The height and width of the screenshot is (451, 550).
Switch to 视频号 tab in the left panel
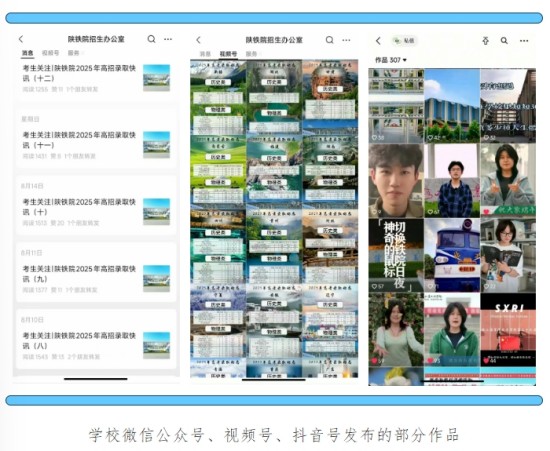coord(50,53)
